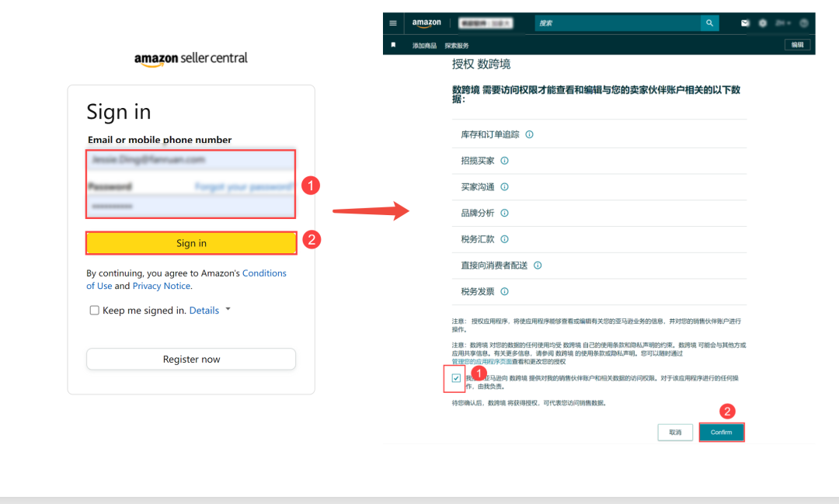Click the 税务汇款 permission text
The image size is (839, 504).
(478, 239)
